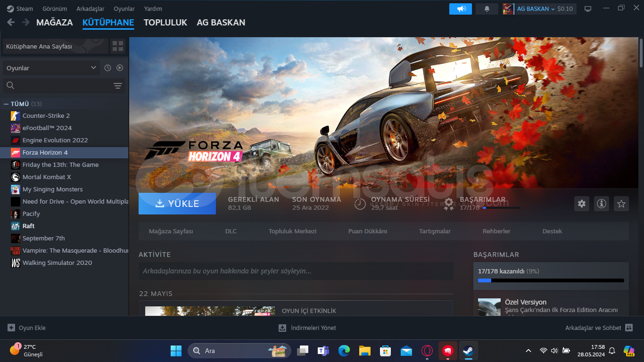644x362 pixels.
Task: Click İndirmeleri Yönet at bottom
Action: pos(307,328)
